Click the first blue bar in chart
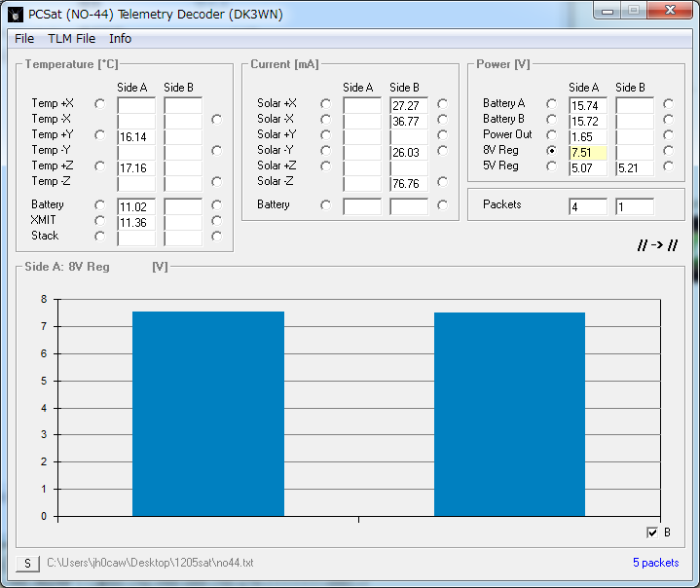The image size is (700, 588). [208, 414]
